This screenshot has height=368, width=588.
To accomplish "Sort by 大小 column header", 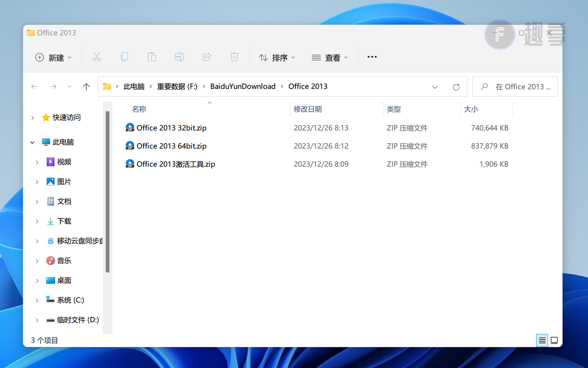I will tap(471, 109).
